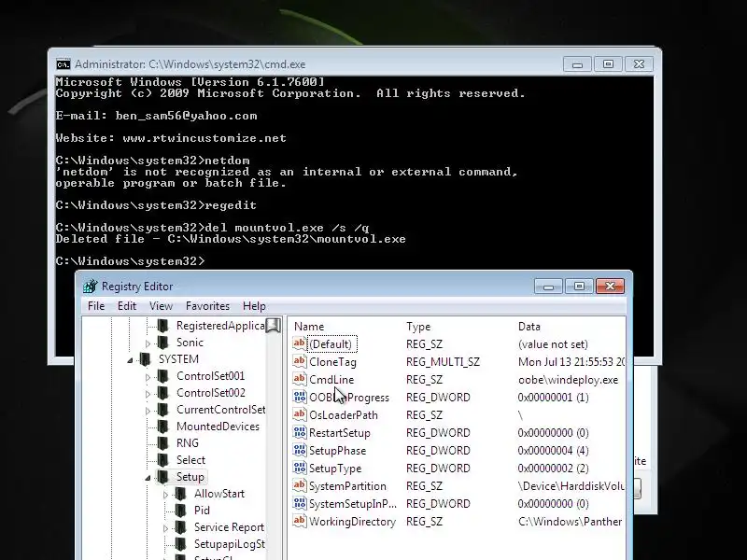Select the RNG folder icon
The width and height of the screenshot is (747, 560).
[162, 443]
